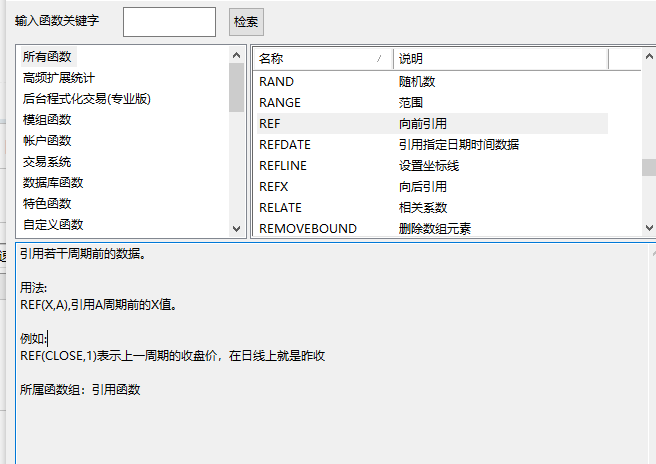Select 后台程式化交易(专业版) category
Viewport: 656px width, 464px height.
point(87,99)
